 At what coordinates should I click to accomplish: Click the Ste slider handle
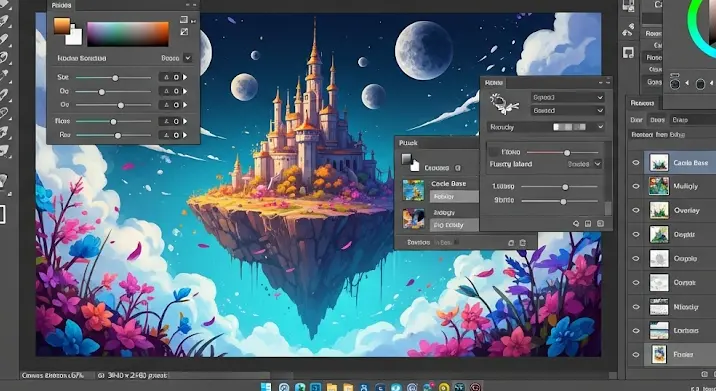point(116,78)
